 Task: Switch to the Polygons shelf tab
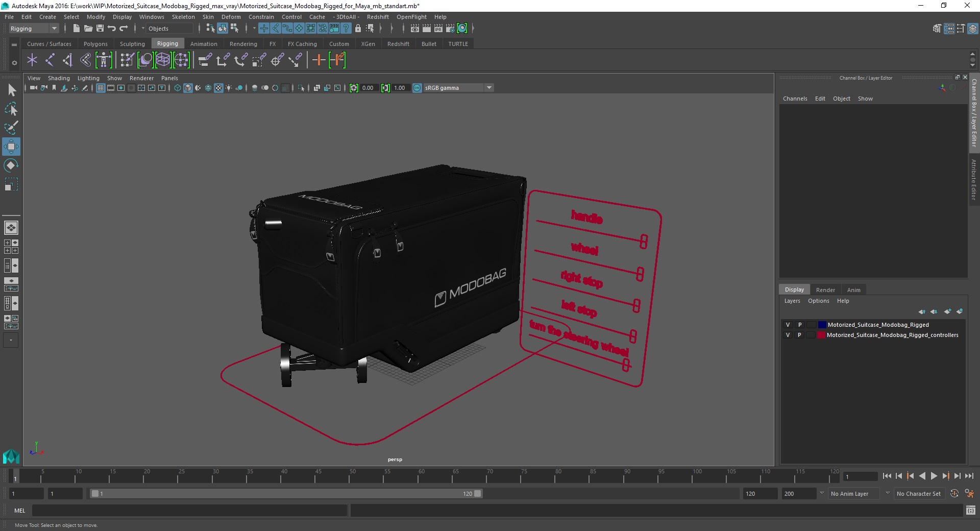click(95, 44)
